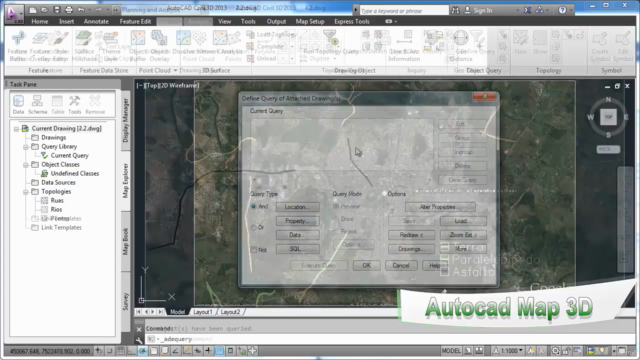Select the Feature Buffer ribbon tool
Viewport: 640px width, 360px height.
point(18,46)
